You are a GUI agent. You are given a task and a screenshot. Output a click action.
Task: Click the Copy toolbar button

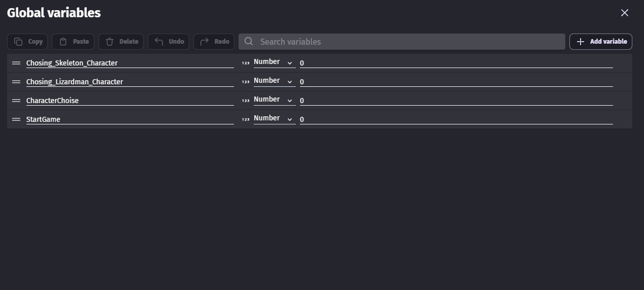28,42
